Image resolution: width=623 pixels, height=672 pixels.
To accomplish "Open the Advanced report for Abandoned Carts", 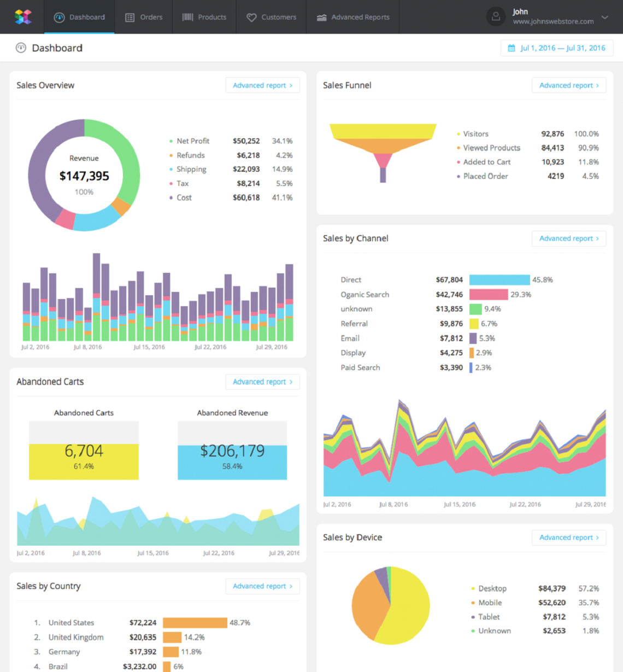I will (x=262, y=381).
